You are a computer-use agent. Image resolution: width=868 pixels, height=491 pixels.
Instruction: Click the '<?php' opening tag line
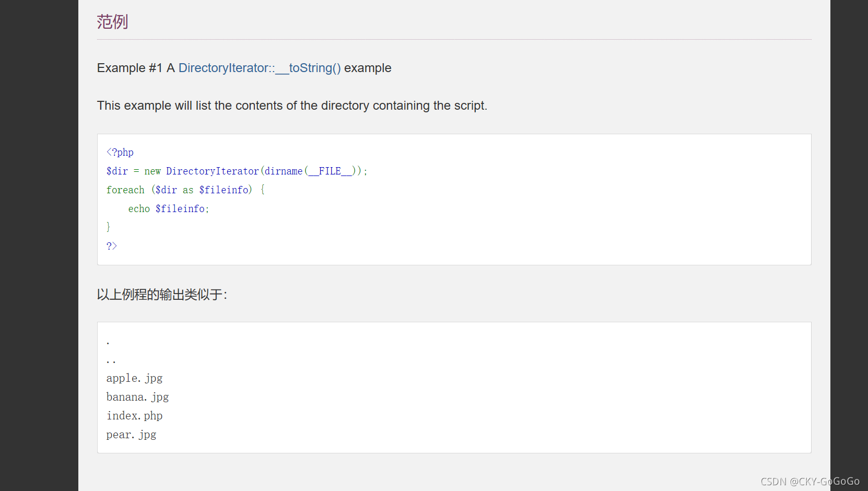click(x=120, y=153)
